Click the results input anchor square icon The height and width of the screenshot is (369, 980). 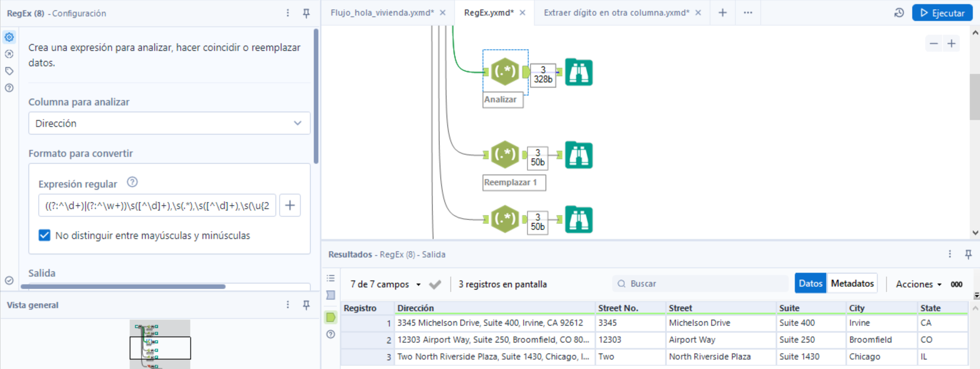pos(331,295)
